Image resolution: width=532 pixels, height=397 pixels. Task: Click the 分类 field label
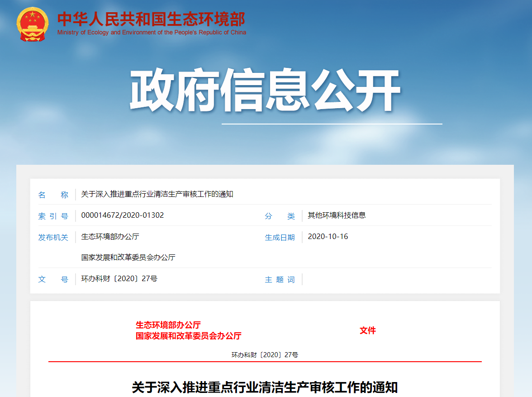point(280,216)
